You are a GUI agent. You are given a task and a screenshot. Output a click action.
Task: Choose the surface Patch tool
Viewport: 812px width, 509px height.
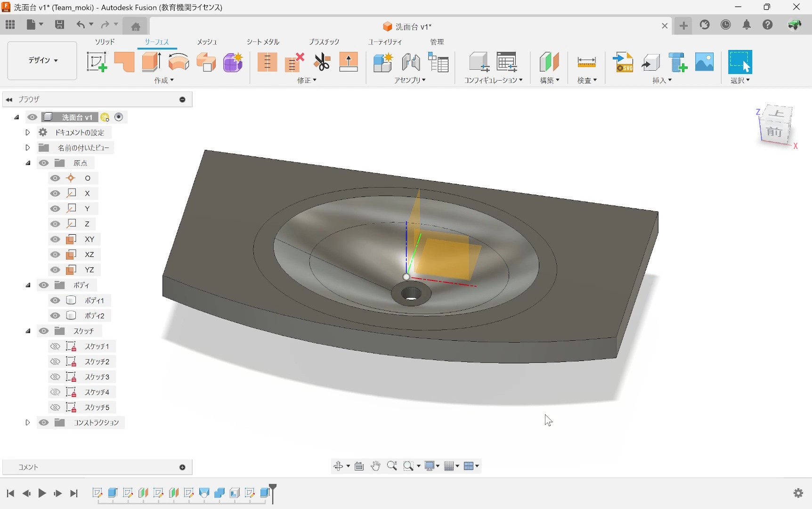click(x=124, y=62)
